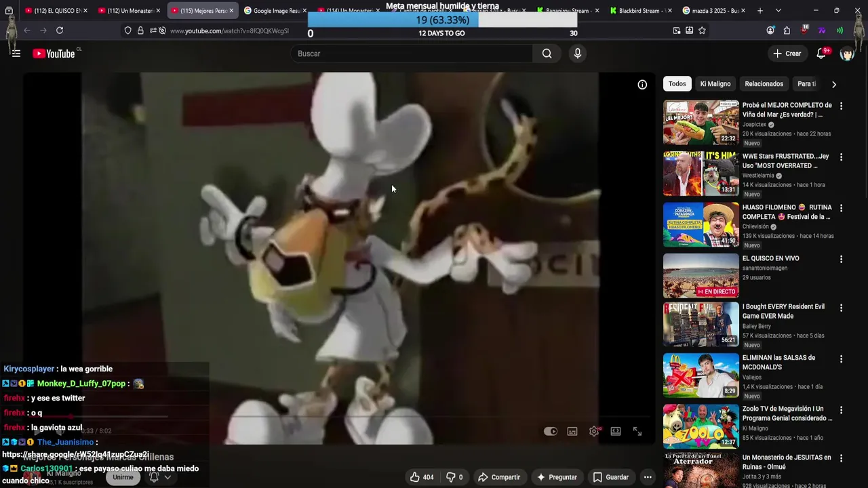Save video with Guardar button
Screen dimensions: 868x488
(610, 477)
